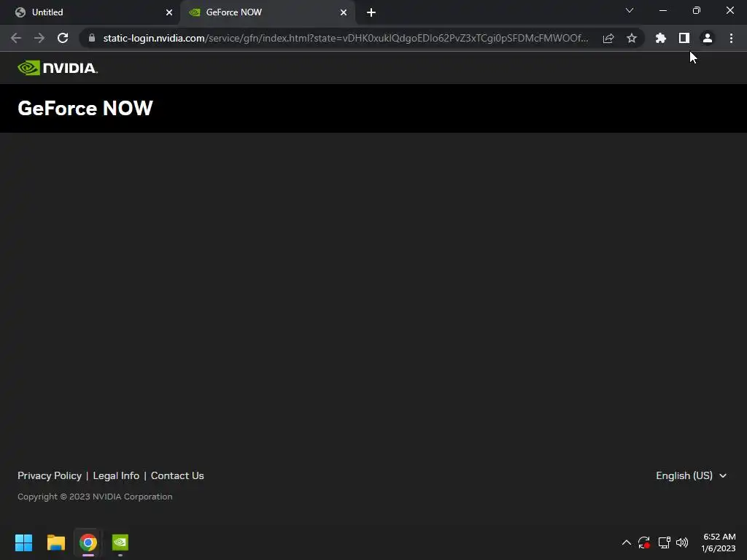Open a new browser tab
The width and height of the screenshot is (747, 560).
pos(371,12)
